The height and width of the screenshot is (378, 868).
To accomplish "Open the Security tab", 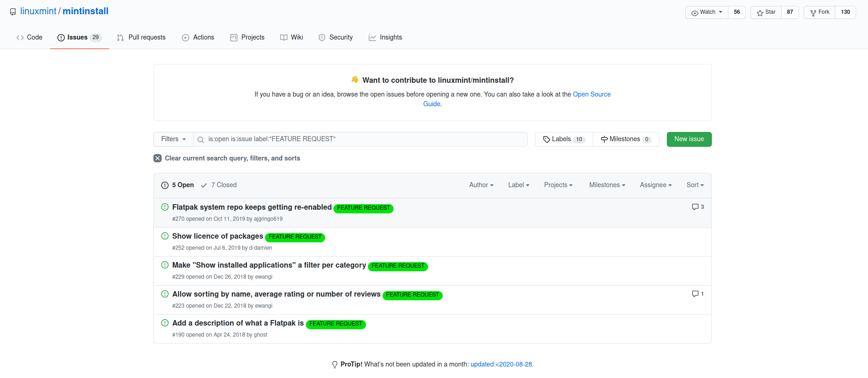I will coord(336,37).
